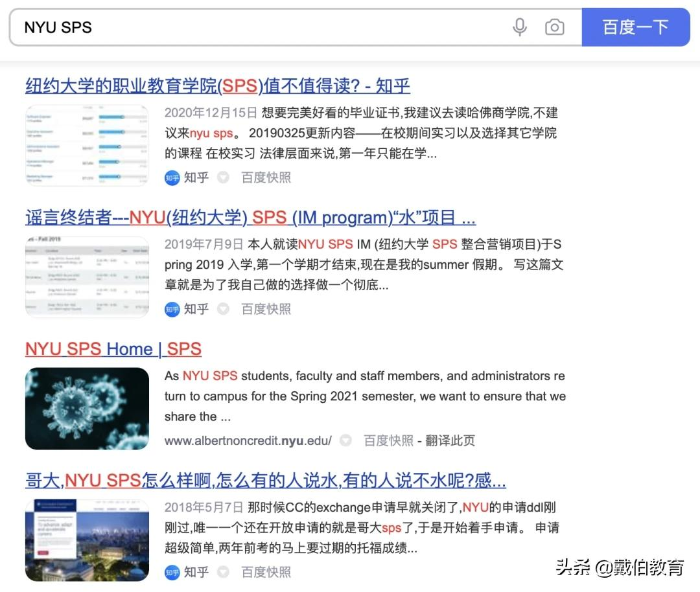Click the Zhihu icon under the last result
Image resolution: width=700 pixels, height=592 pixels.
point(172,572)
